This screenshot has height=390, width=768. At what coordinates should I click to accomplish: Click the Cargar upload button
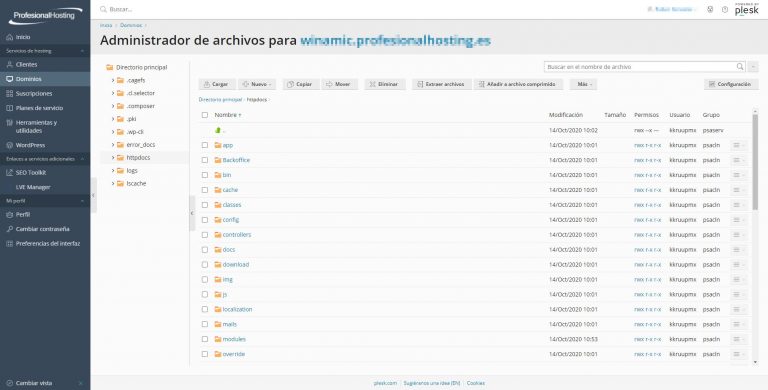click(217, 84)
